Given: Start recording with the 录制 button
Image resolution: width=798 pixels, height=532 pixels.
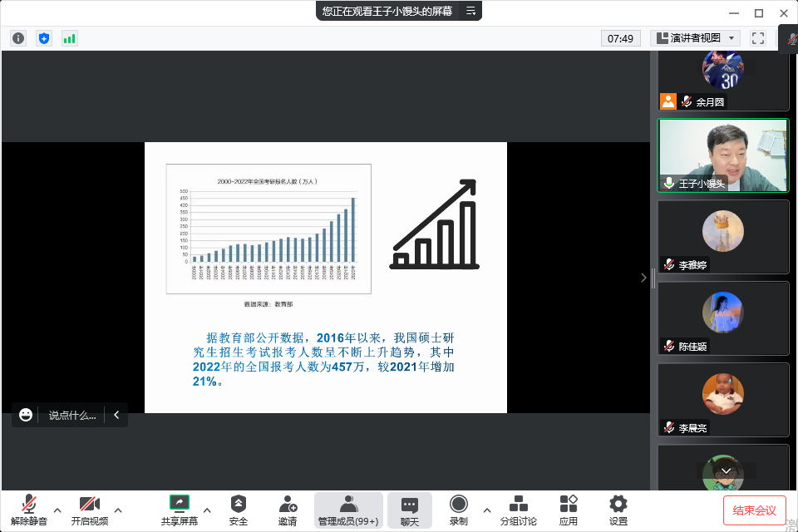Looking at the screenshot, I should (x=458, y=510).
